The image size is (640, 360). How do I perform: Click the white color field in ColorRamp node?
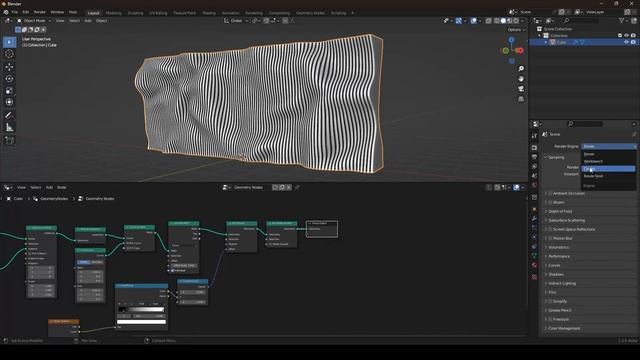pyautogui.click(x=141, y=322)
